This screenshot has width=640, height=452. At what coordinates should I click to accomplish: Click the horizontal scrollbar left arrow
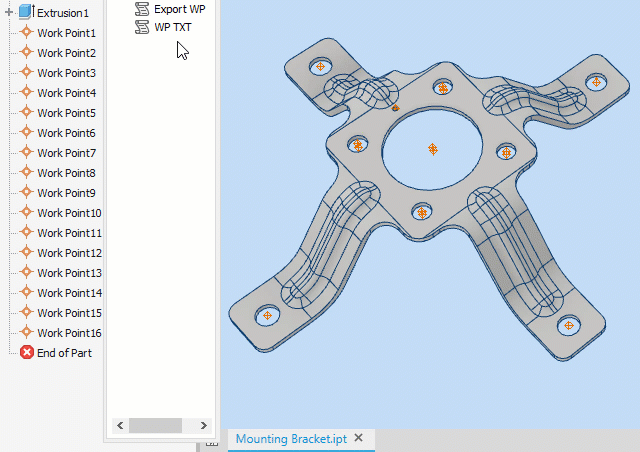(x=120, y=425)
